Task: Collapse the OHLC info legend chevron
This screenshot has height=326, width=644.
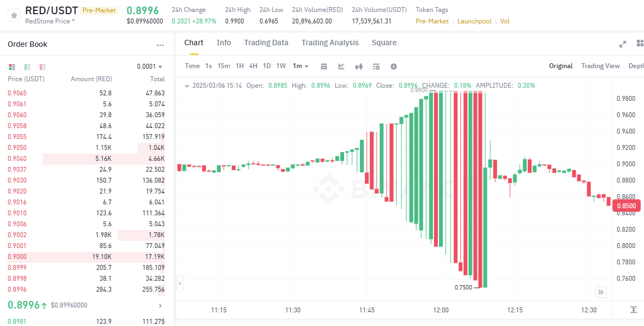Action: coord(187,86)
